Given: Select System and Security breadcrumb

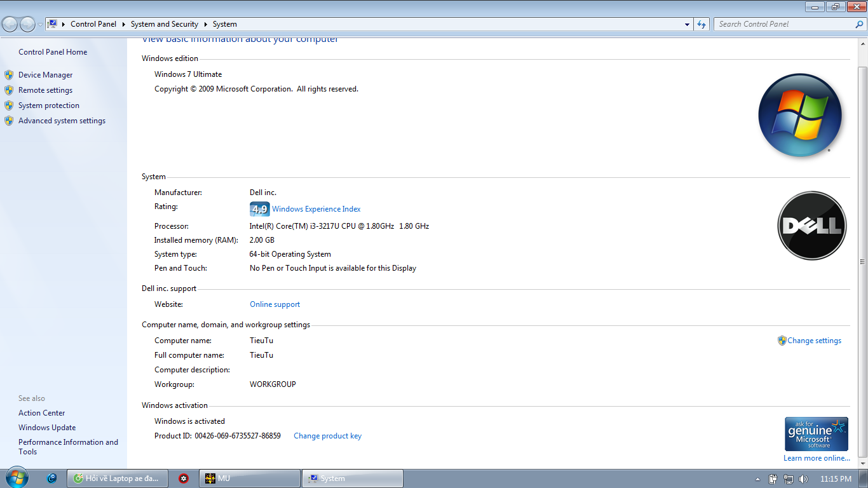Looking at the screenshot, I should point(165,24).
